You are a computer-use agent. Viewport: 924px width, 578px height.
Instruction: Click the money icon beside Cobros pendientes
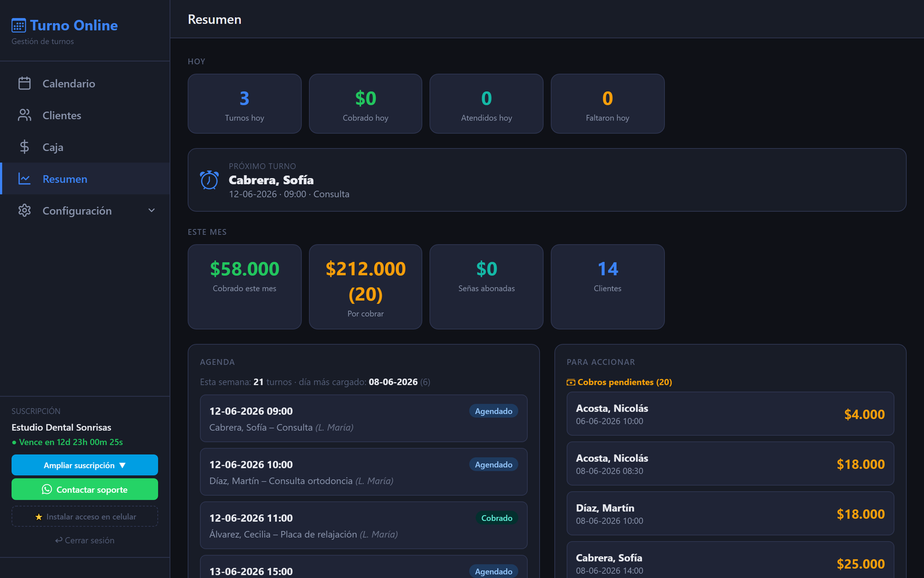pyautogui.click(x=571, y=382)
